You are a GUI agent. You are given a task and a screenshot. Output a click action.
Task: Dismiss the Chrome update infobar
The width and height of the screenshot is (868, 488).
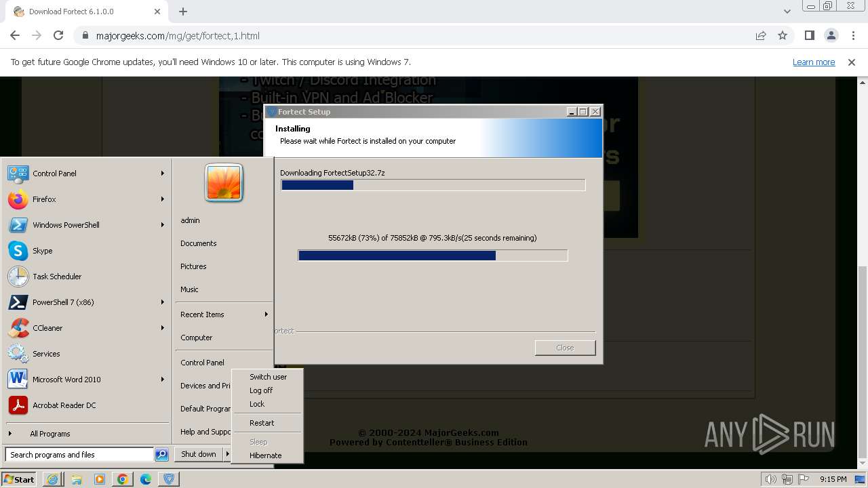click(852, 62)
